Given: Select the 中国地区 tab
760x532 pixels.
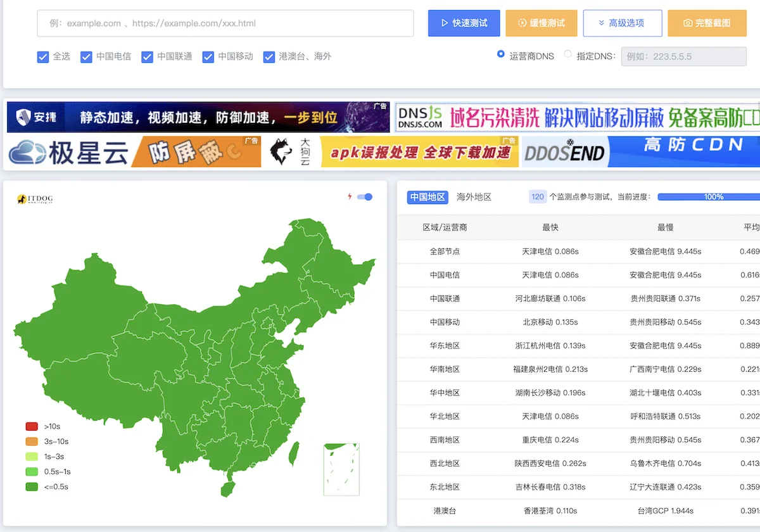Looking at the screenshot, I should [427, 197].
